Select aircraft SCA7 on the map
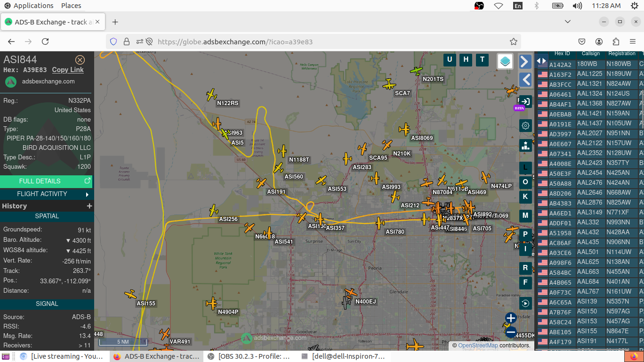Screen dimensions: 644x362 point(389,85)
